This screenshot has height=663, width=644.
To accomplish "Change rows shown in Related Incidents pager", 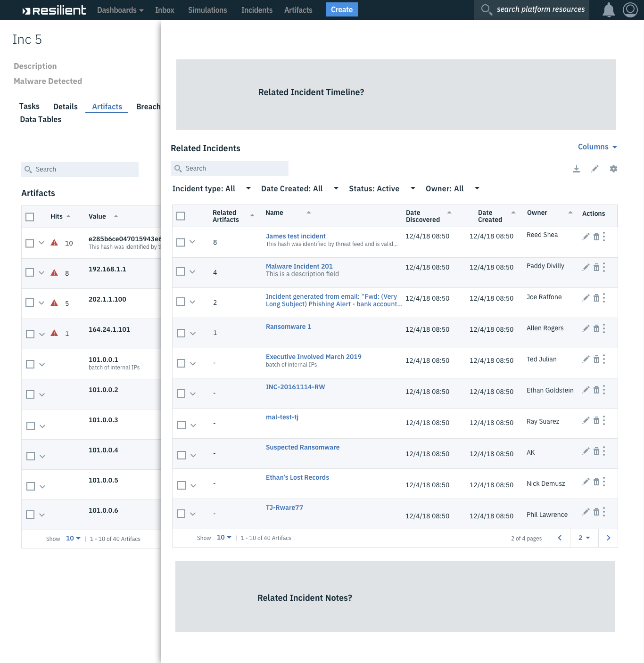I will [x=224, y=537].
